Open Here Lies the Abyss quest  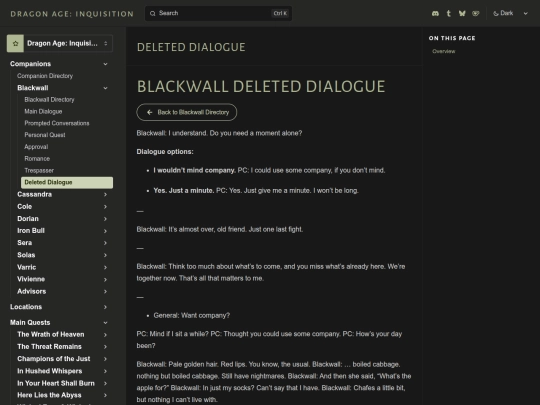coord(50,395)
